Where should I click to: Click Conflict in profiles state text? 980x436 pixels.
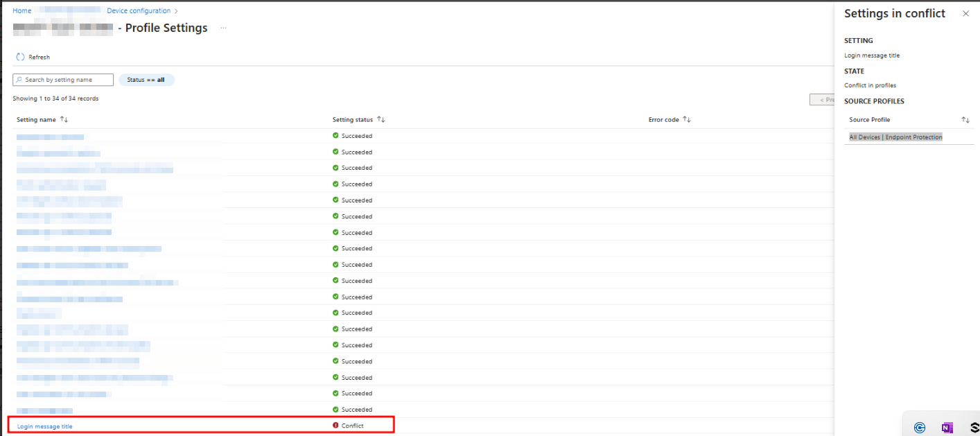[870, 85]
